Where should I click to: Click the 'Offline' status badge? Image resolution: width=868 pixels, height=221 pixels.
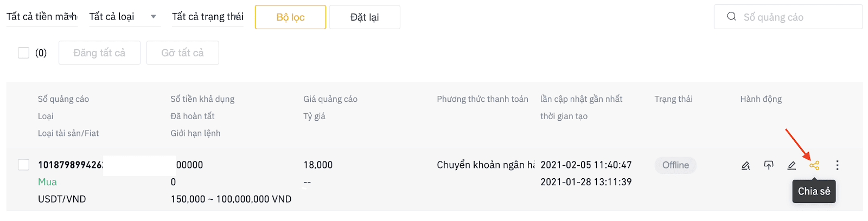click(x=675, y=165)
